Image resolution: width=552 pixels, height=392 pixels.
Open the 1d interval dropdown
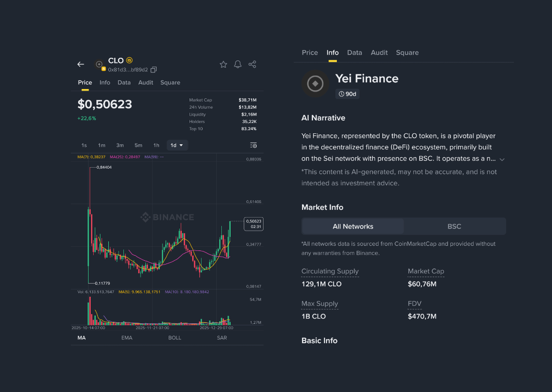tap(177, 145)
